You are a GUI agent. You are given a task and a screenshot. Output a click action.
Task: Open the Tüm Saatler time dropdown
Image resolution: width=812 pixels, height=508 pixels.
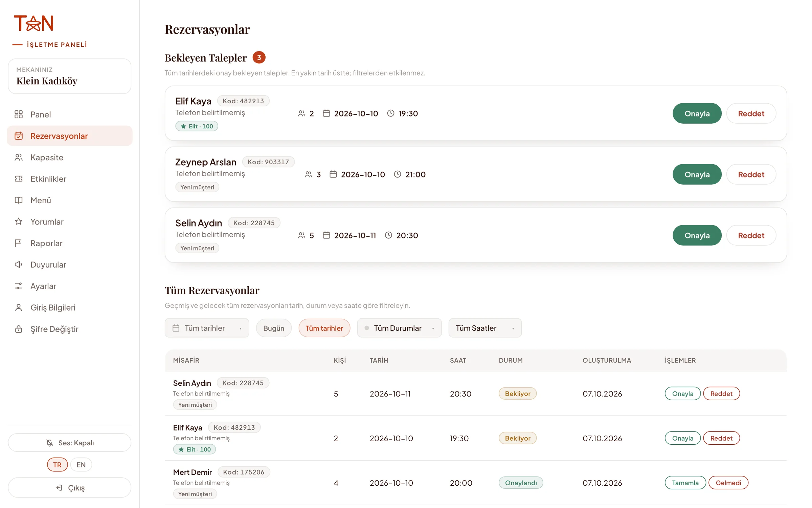(x=485, y=328)
